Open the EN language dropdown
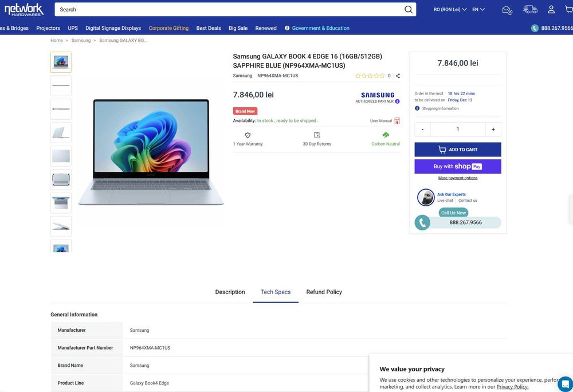The width and height of the screenshot is (573, 392). [478, 10]
